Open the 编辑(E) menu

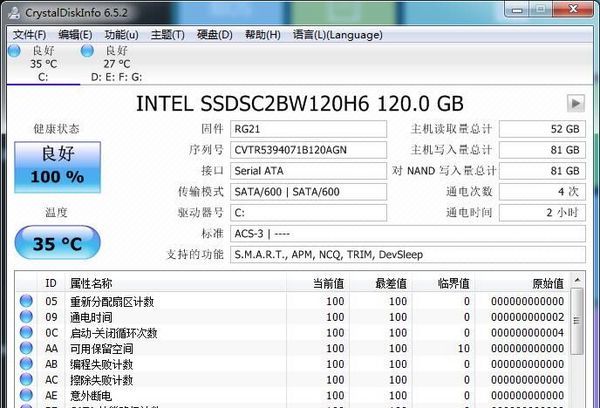(75, 35)
